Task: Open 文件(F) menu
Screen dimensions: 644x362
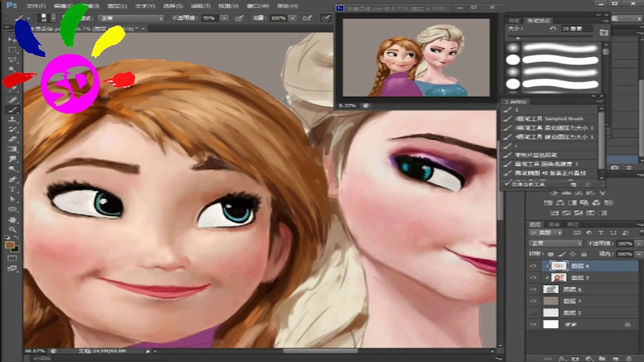Action: pyautogui.click(x=36, y=6)
